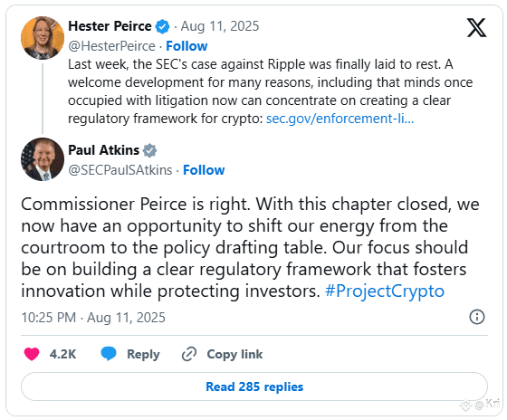Open Hester Peirce's profile picture

coord(43,38)
